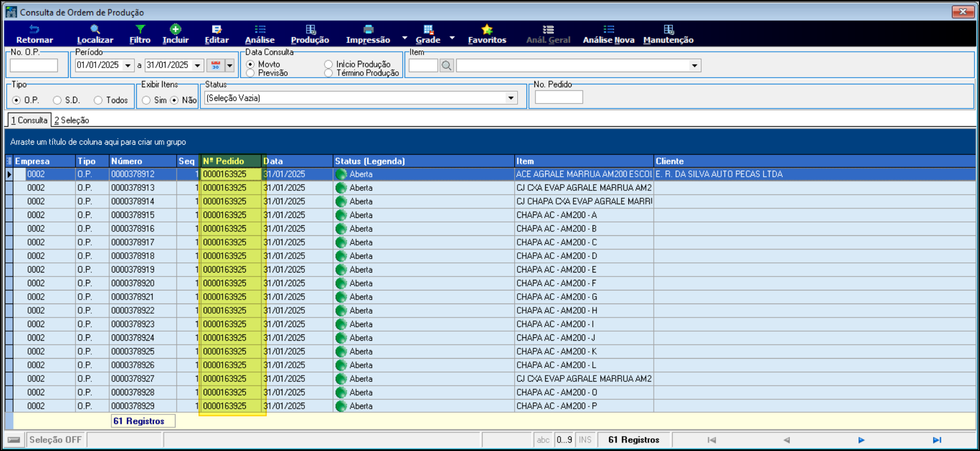Image resolution: width=980 pixels, height=451 pixels.
Task: Open the end date 31/01/2025 dropdown
Action: point(197,65)
